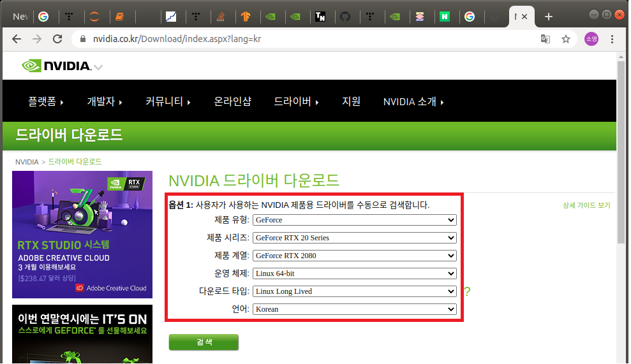Reload the NVIDIA download page

[x=57, y=39]
